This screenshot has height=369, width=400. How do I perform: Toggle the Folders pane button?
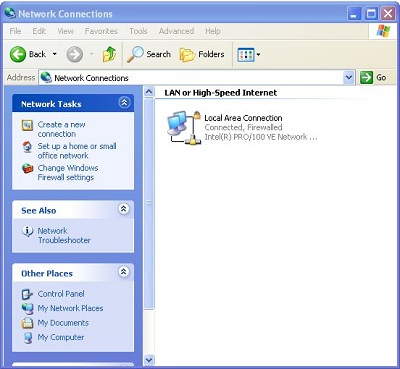point(202,54)
